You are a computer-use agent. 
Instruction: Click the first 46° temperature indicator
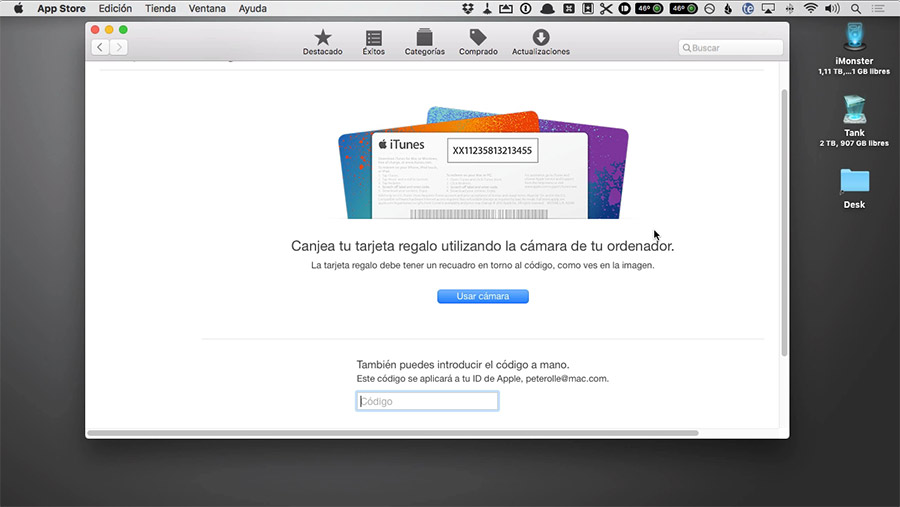(x=649, y=9)
